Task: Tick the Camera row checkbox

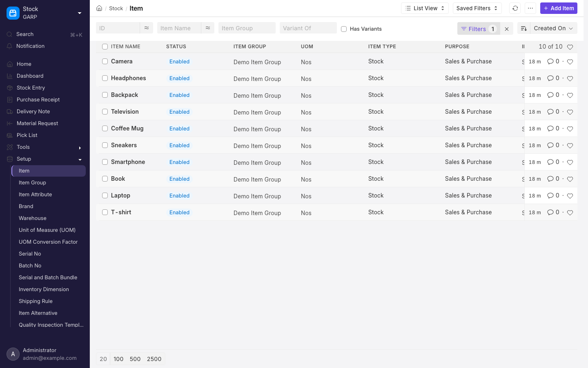Action: pos(105,61)
